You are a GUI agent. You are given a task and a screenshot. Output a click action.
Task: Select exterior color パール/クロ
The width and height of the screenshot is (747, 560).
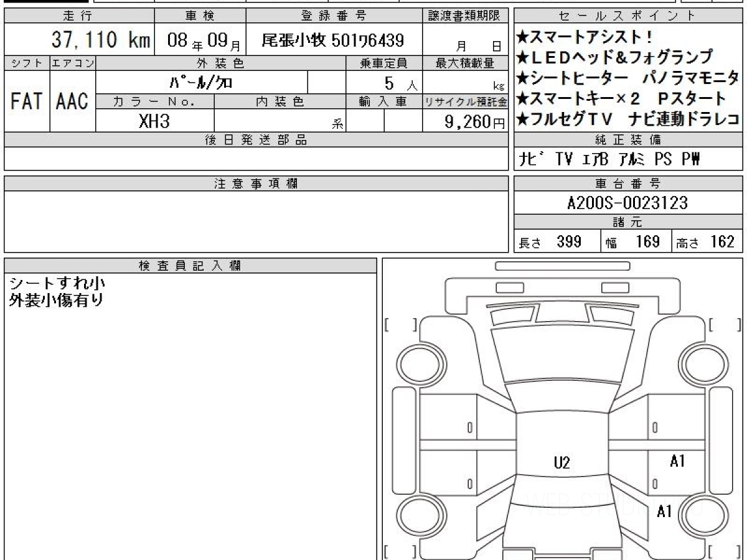pos(202,82)
